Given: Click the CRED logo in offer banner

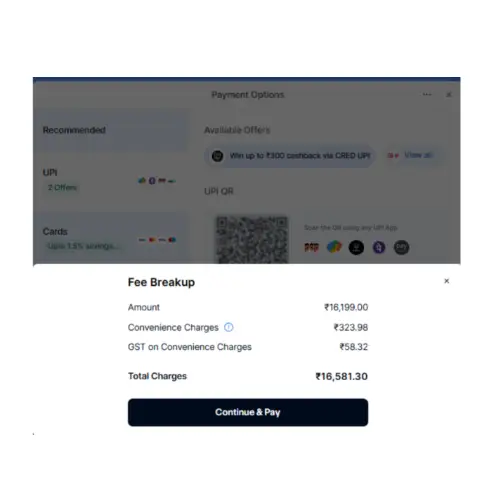Looking at the screenshot, I should coord(218,156).
